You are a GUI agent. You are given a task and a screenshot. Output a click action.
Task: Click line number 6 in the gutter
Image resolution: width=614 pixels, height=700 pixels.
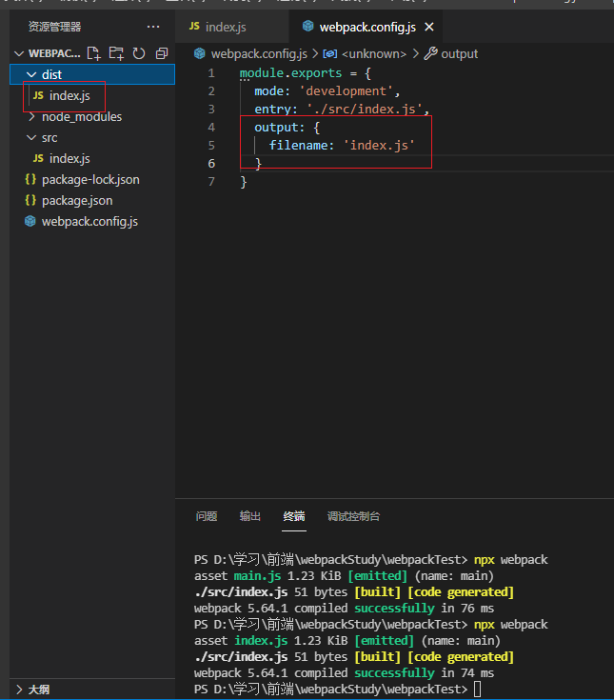click(211, 164)
